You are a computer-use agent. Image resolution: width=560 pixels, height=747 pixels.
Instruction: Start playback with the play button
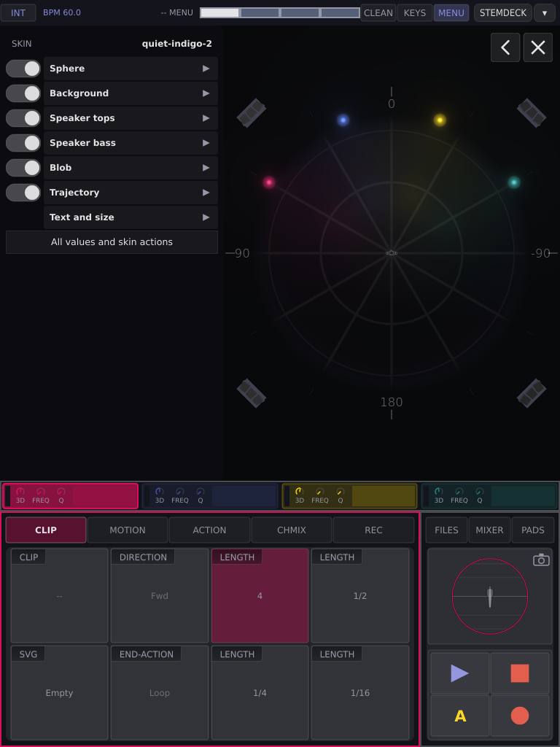pyautogui.click(x=459, y=673)
